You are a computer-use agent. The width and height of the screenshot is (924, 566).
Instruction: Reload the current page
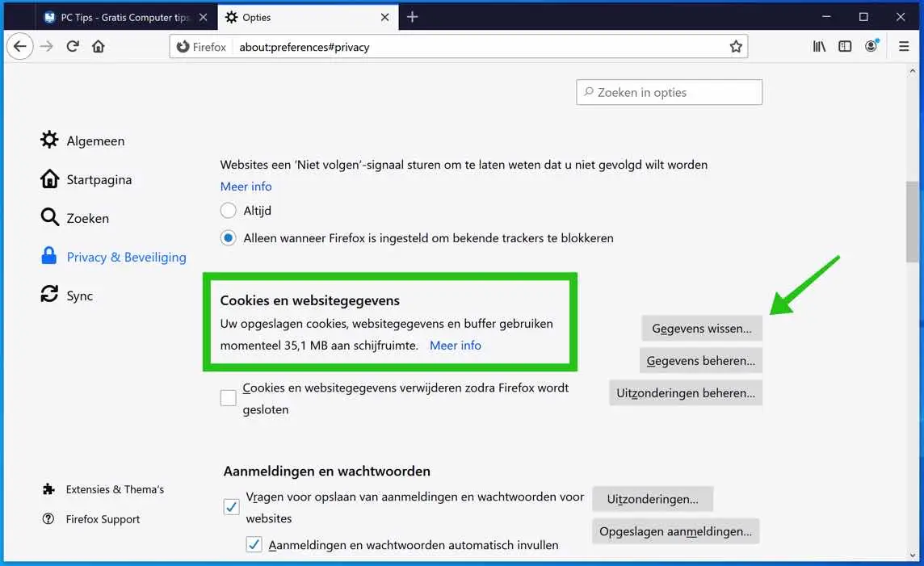73,47
